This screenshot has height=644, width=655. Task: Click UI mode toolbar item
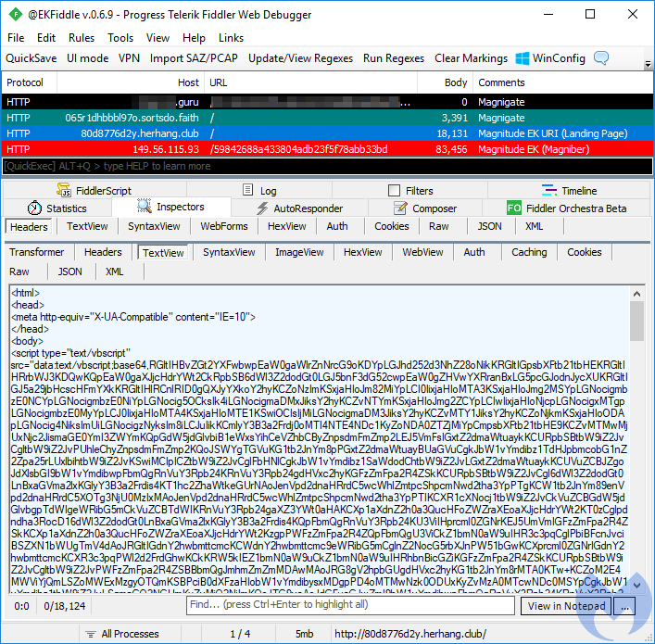[x=88, y=58]
